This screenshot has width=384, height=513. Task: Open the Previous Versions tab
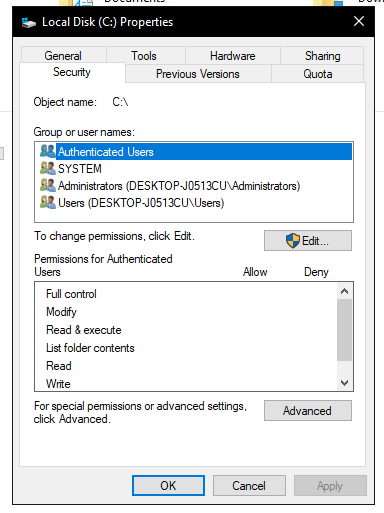[x=198, y=74]
